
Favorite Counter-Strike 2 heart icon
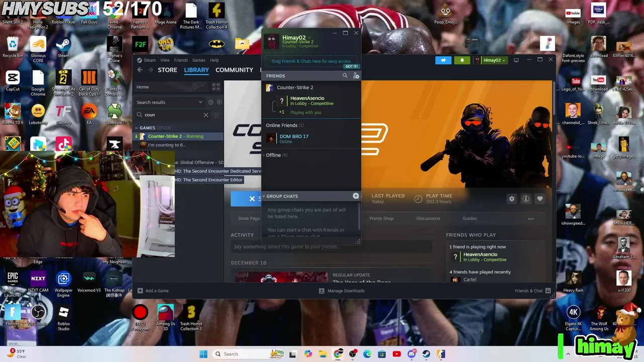[x=540, y=199]
